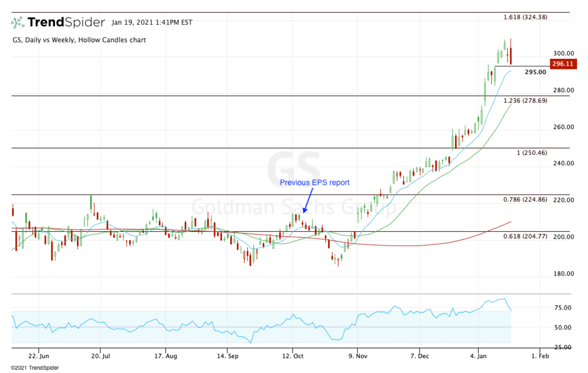588x373 pixels.
Task: Click the 1. Feb date label
Action: [x=539, y=357]
